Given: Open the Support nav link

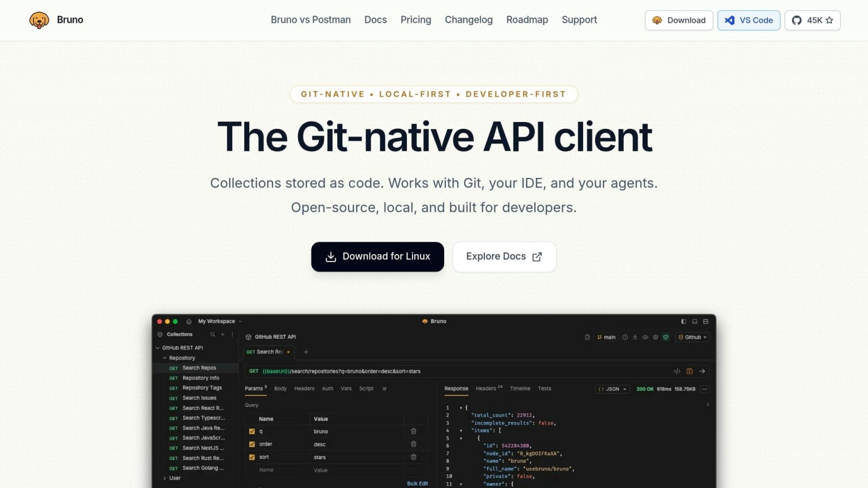Looking at the screenshot, I should pyautogui.click(x=579, y=20).
